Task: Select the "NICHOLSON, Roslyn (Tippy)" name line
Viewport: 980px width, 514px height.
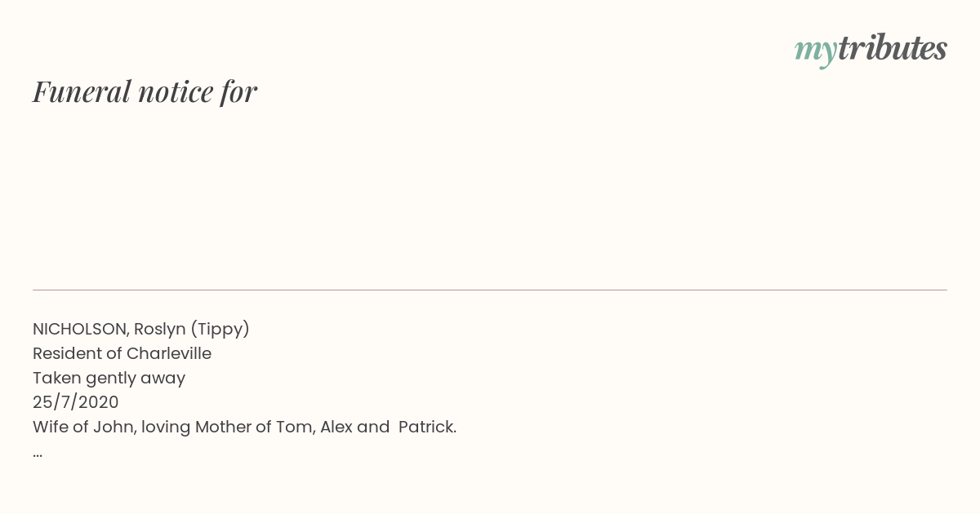Action: pyautogui.click(x=141, y=329)
